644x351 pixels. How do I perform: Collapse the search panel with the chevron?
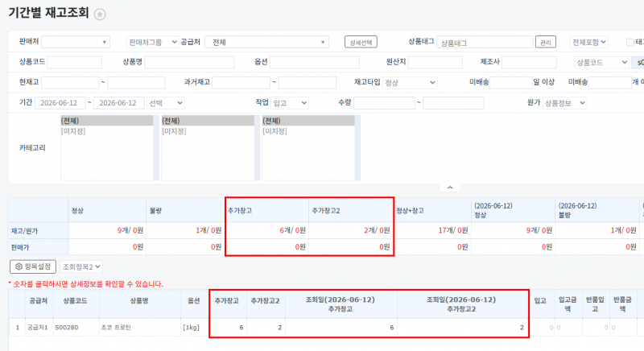(x=450, y=188)
